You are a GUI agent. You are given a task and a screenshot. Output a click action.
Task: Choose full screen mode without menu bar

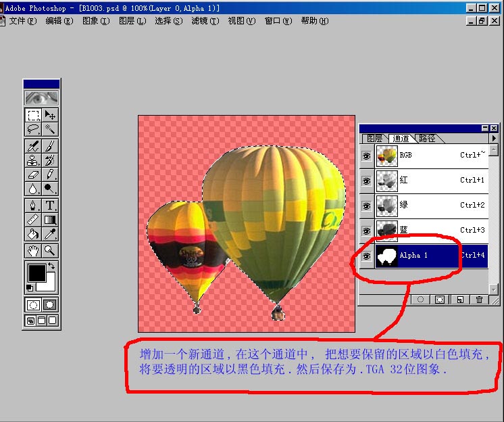click(x=53, y=321)
